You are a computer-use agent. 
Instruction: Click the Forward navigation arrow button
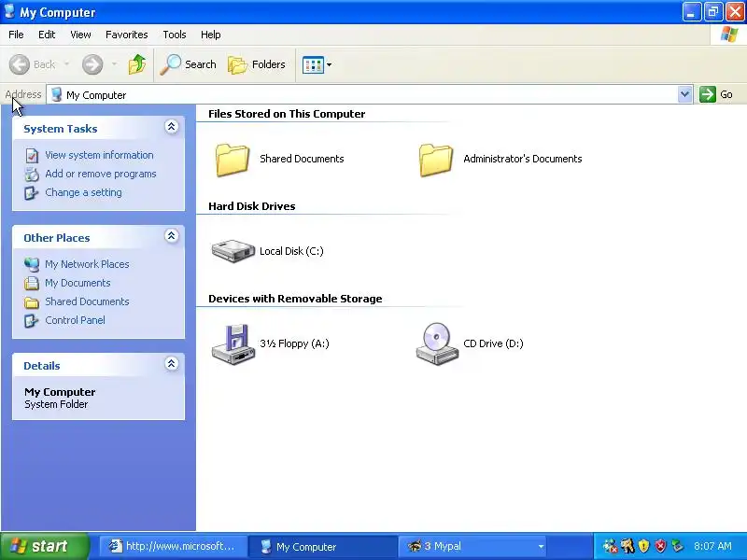(x=92, y=64)
